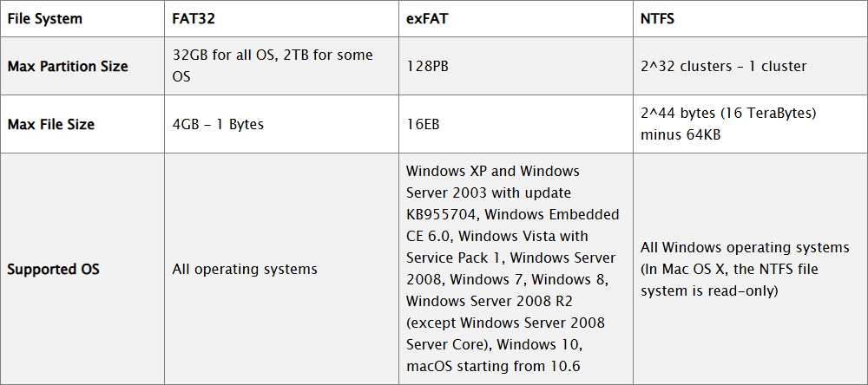The image size is (868, 385).
Task: Click the Supported OS row label
Action: pos(53,269)
